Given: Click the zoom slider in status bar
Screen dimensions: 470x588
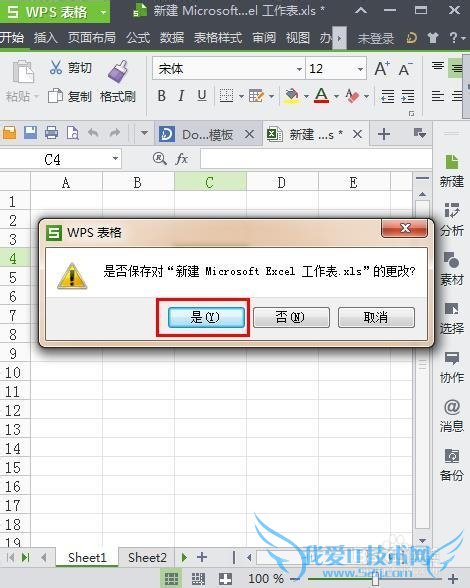Looking at the screenshot, I should (374, 579).
